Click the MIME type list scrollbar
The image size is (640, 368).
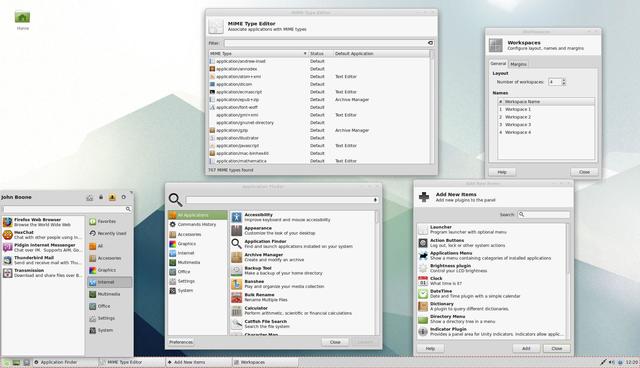pos(432,107)
